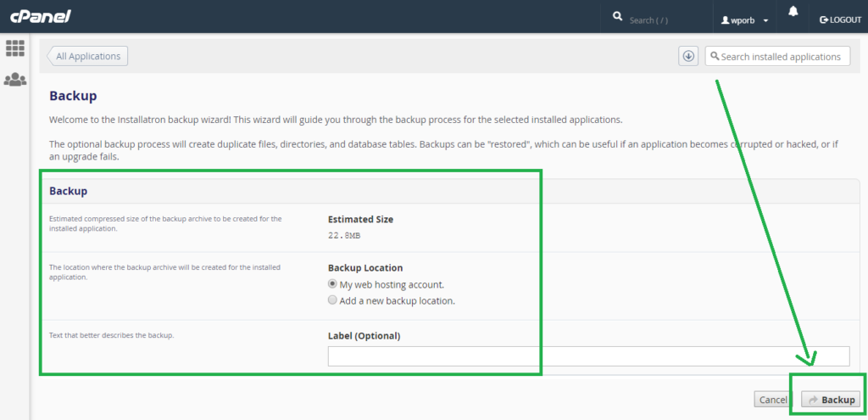Go back to All Applications

click(x=87, y=56)
